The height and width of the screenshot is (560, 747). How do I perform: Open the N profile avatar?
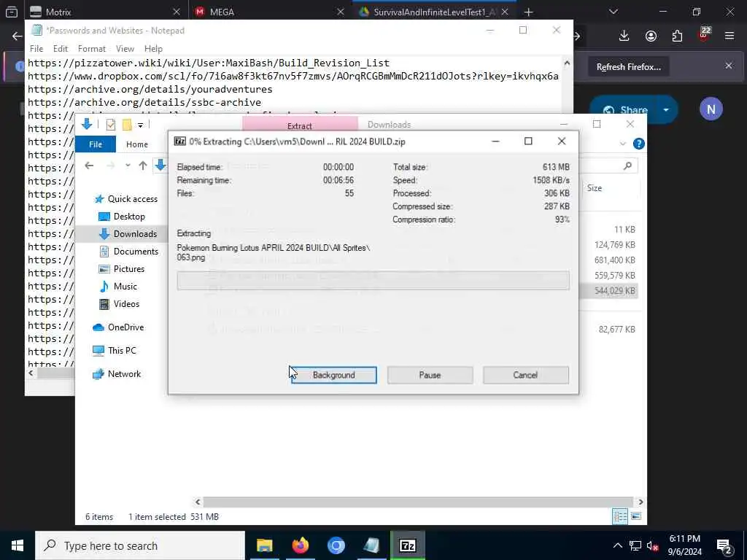(x=711, y=109)
